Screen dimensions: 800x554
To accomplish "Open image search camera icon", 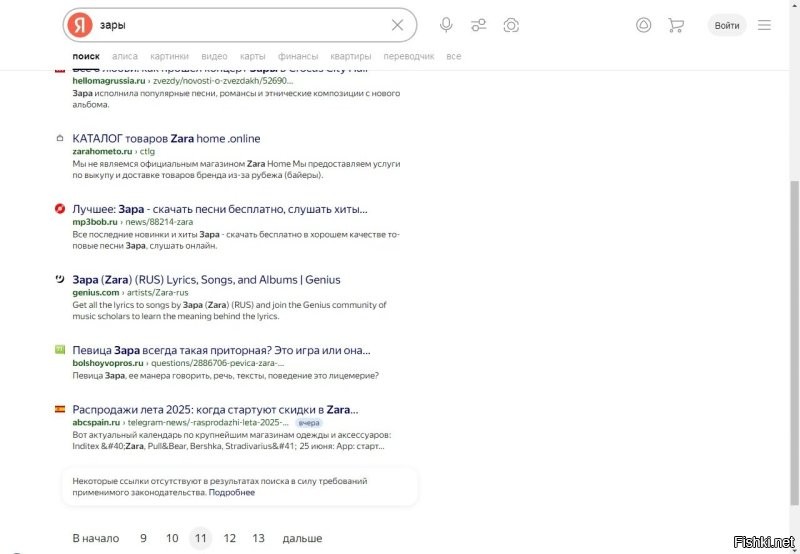I will click(x=511, y=25).
